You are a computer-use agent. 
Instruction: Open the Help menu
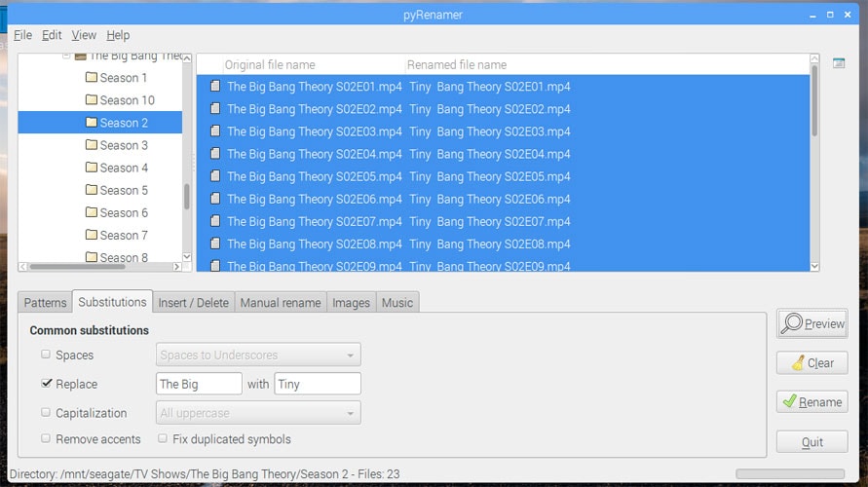point(118,35)
